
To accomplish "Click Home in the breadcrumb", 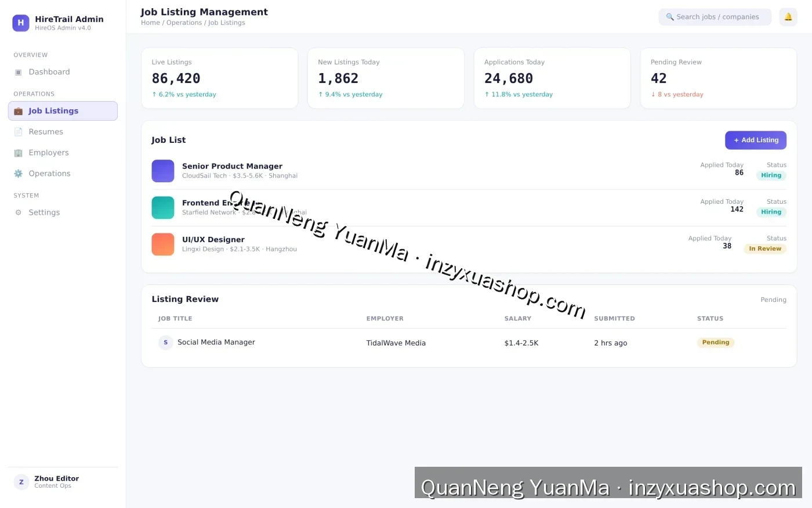I will (x=150, y=23).
